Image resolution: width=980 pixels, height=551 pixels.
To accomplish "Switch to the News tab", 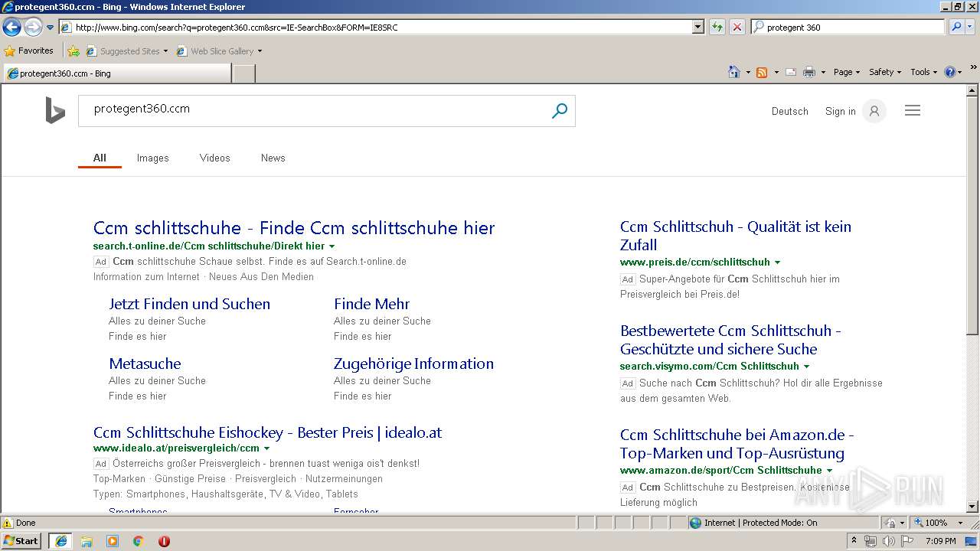I will coord(273,158).
